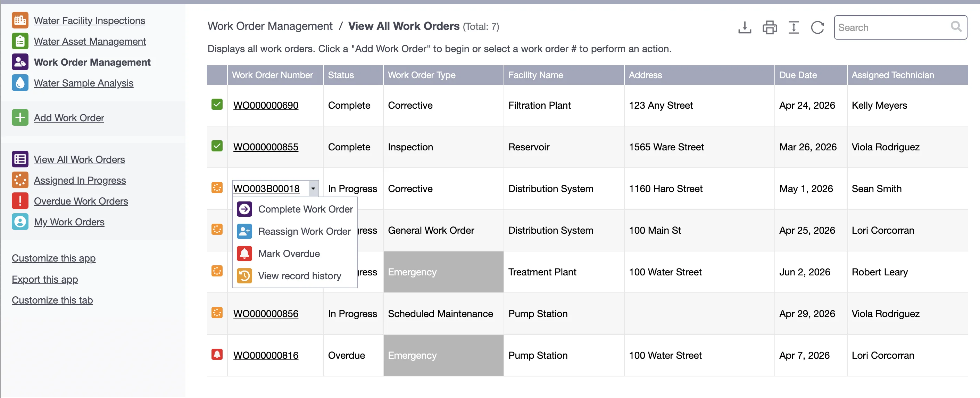Screen dimensions: 980x398
Task: Open My Work Orders via its person icon
Action: point(20,222)
